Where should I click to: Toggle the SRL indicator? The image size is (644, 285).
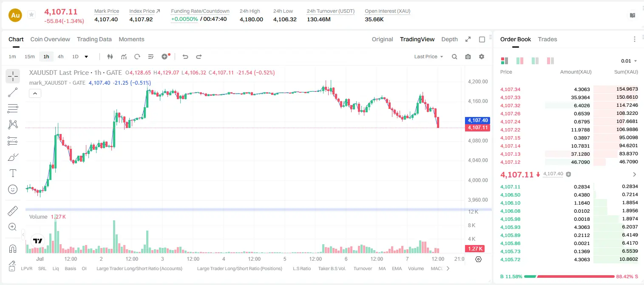pos(42,268)
